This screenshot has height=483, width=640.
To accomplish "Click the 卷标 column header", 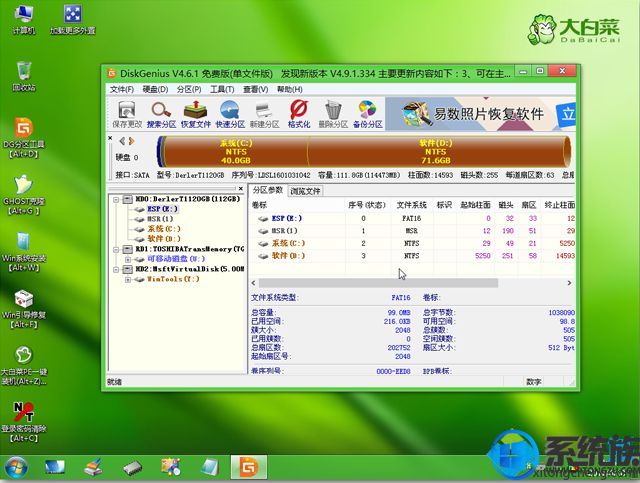I will click(298, 205).
